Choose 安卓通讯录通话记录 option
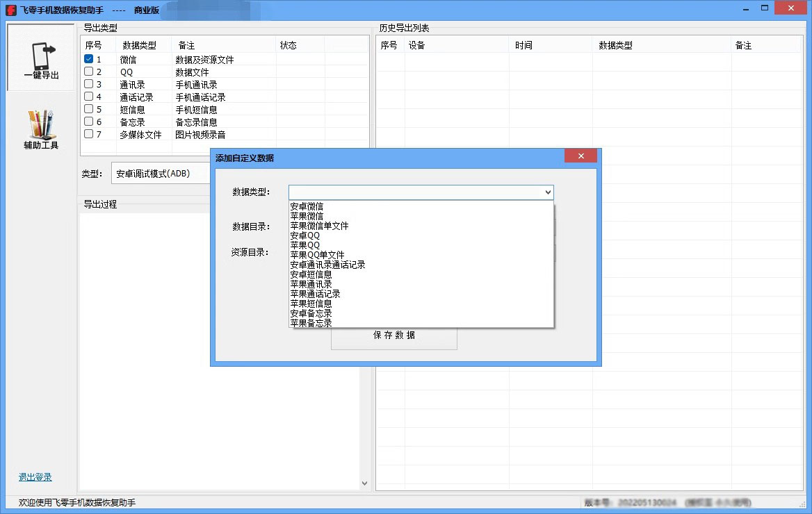Screen dimensions: 812x514 click(x=421, y=265)
